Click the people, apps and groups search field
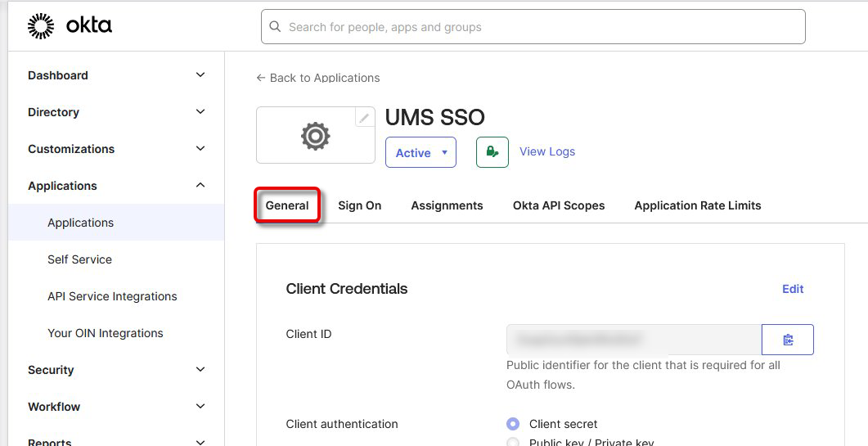Viewport: 868px width, 446px height. [x=533, y=27]
